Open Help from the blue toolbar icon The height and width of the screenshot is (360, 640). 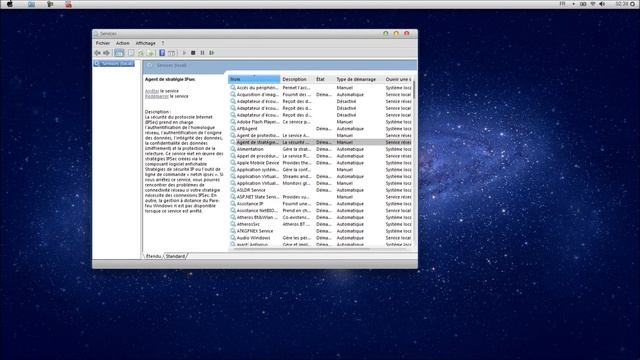click(x=162, y=53)
